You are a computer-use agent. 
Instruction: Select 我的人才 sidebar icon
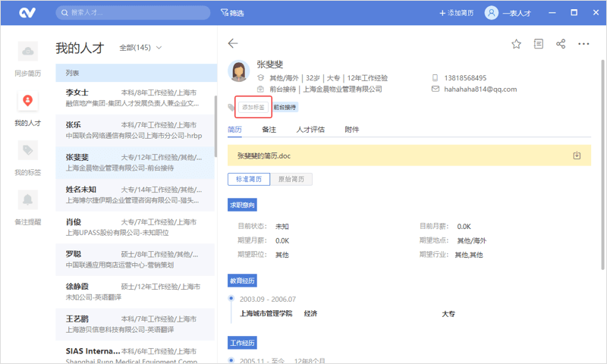pyautogui.click(x=28, y=101)
